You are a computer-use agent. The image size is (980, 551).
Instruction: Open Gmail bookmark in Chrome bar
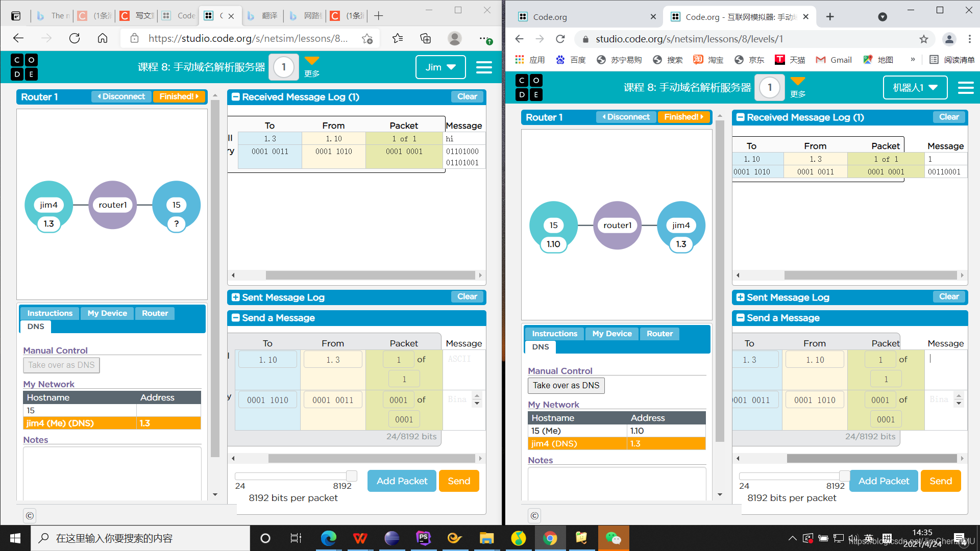tap(834, 60)
